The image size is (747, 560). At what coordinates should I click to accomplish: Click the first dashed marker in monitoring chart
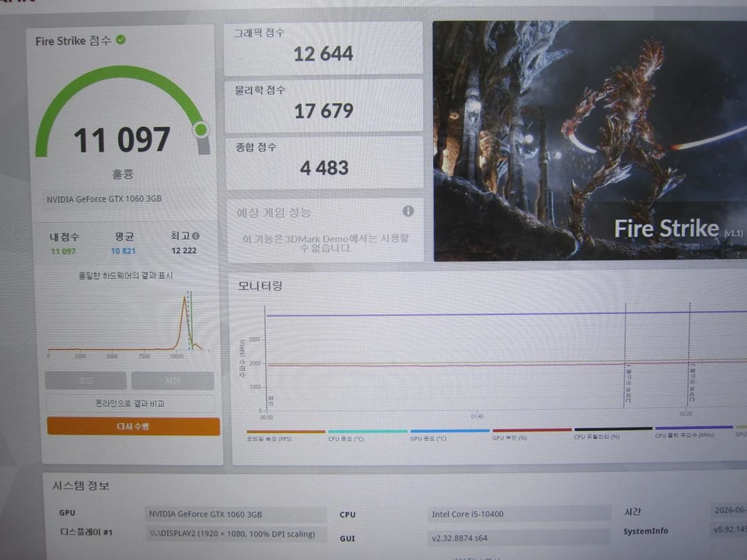pyautogui.click(x=625, y=355)
